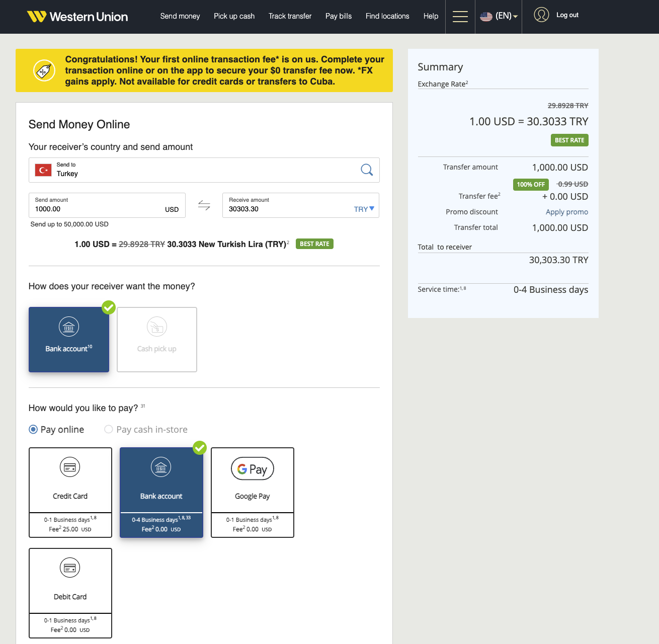Click the Send Money Online heading
The height and width of the screenshot is (644, 659).
(79, 124)
